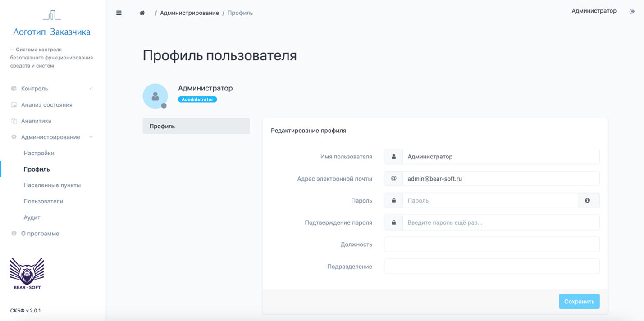Viewport: 644px width, 321px height.
Task: Click the home icon in the breadcrumb bar
Action: tap(142, 13)
